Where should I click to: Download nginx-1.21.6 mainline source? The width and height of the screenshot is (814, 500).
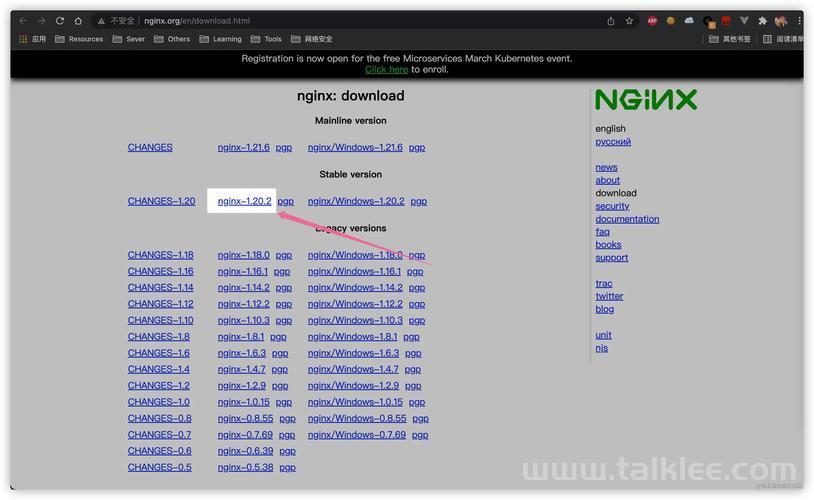[x=243, y=147]
